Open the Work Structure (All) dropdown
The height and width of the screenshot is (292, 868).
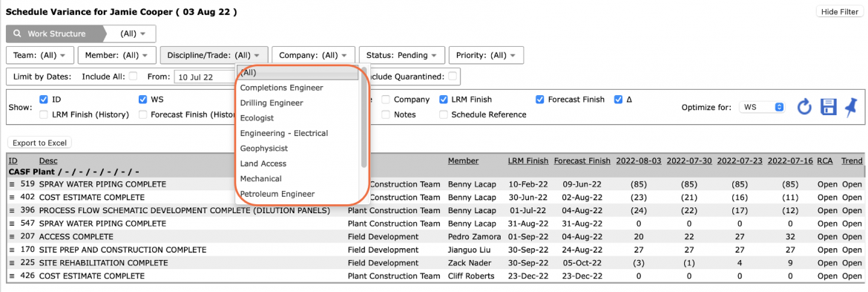[x=133, y=33]
